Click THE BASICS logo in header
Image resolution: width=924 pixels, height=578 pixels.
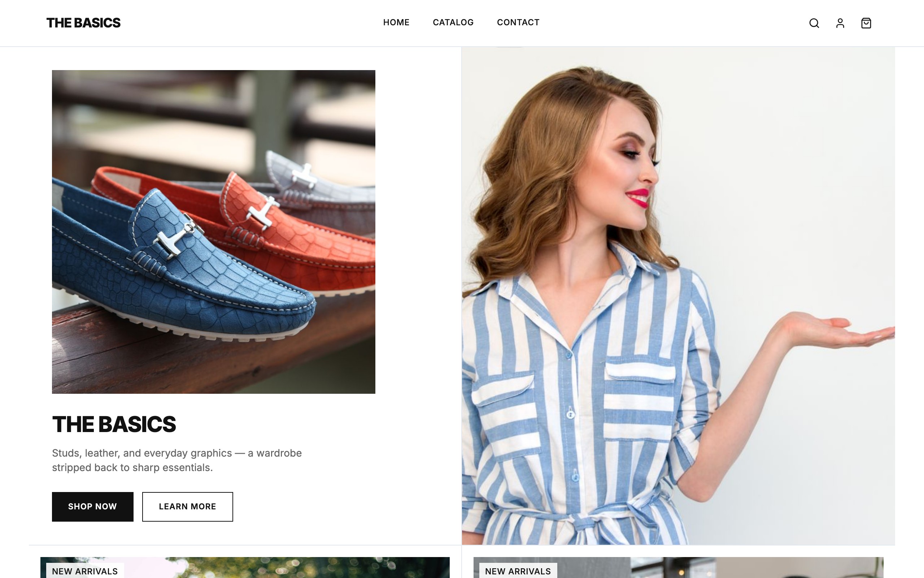tap(83, 23)
